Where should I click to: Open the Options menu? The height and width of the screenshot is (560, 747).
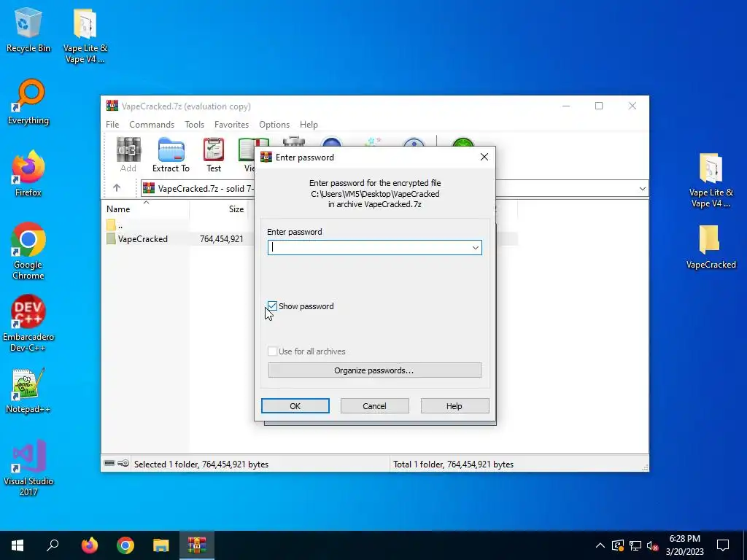click(x=274, y=124)
